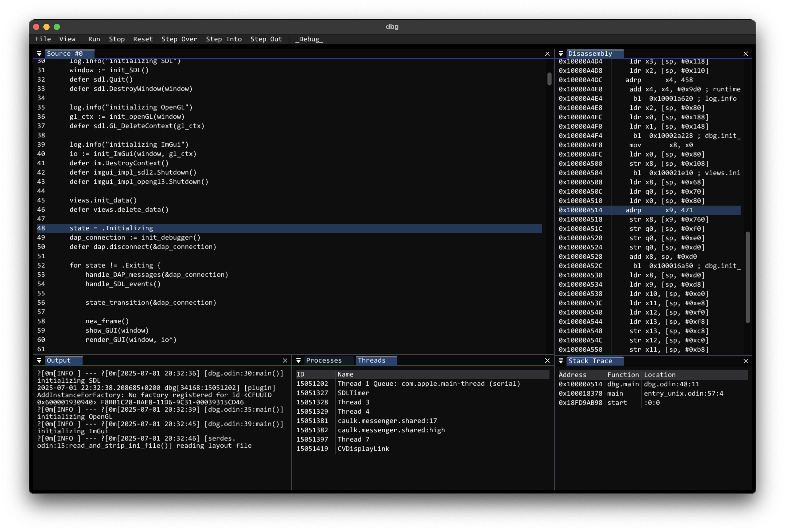Click source line 'render_GUI(window, io^)'

(x=131, y=340)
